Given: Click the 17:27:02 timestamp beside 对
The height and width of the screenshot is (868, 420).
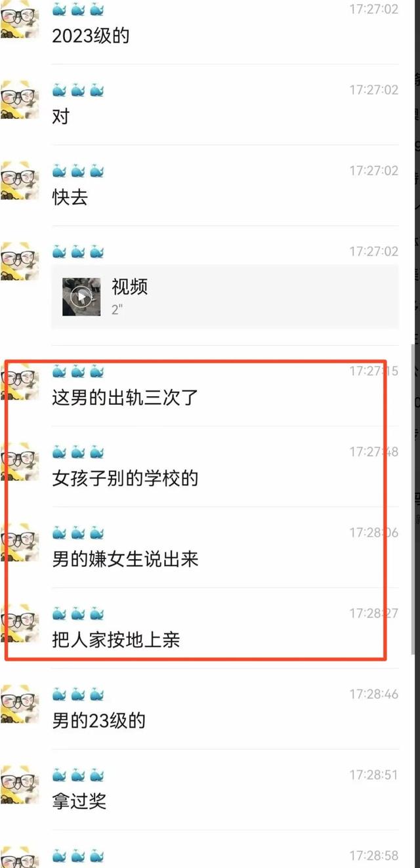Looking at the screenshot, I should (373, 90).
